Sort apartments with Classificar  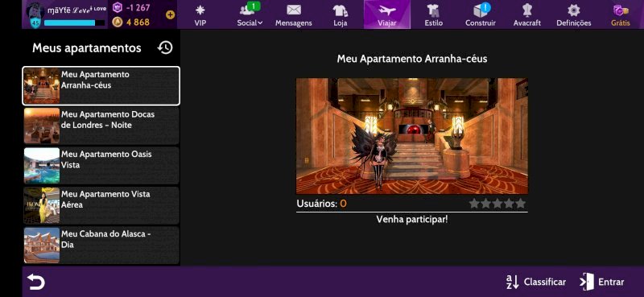point(535,283)
